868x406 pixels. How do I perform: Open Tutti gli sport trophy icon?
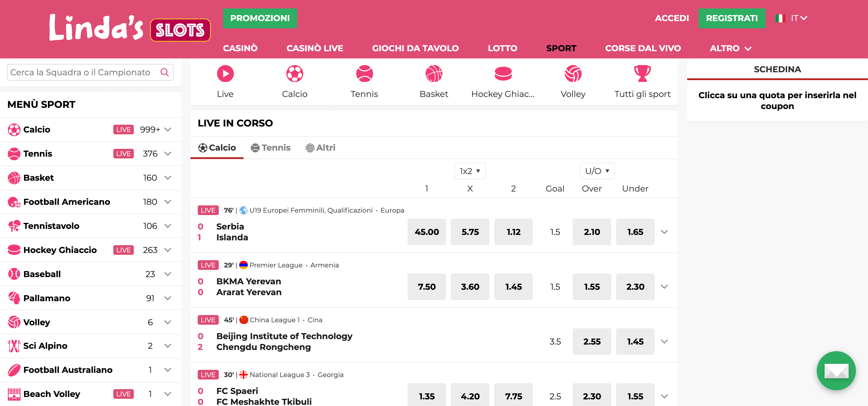click(642, 74)
